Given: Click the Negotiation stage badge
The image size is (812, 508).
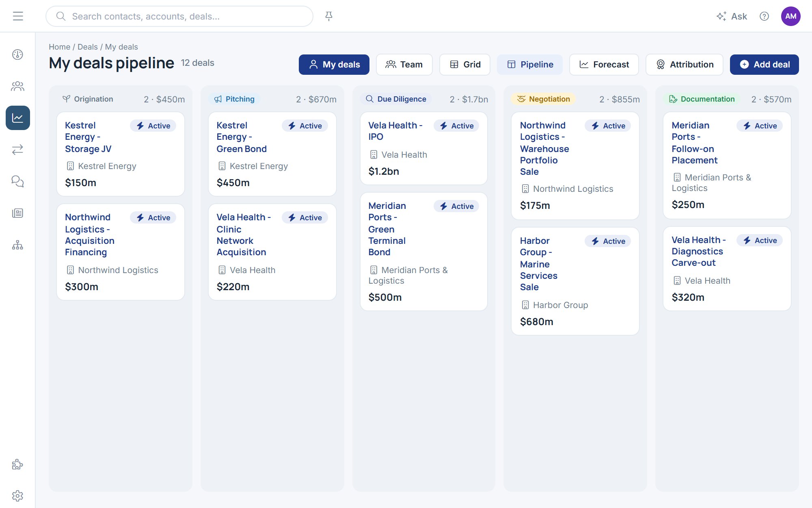Looking at the screenshot, I should tap(543, 99).
